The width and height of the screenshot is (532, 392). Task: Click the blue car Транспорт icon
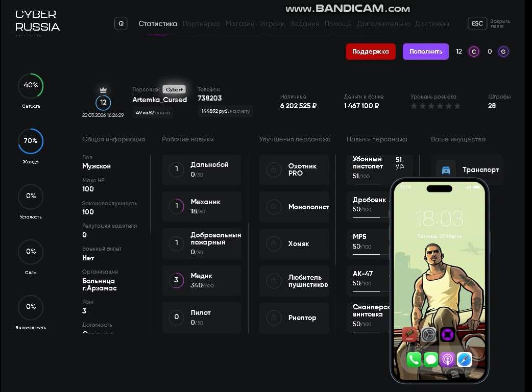pyautogui.click(x=446, y=170)
